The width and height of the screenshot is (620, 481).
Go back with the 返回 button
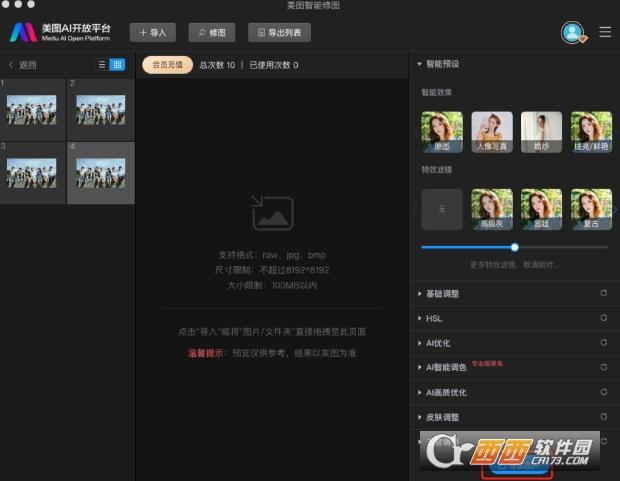[23, 65]
